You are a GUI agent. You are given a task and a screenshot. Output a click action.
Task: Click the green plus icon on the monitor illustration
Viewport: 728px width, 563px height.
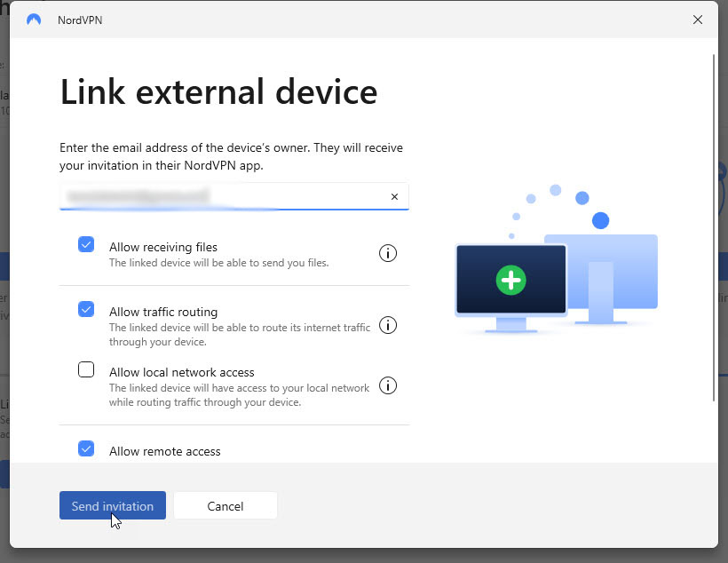pos(510,281)
